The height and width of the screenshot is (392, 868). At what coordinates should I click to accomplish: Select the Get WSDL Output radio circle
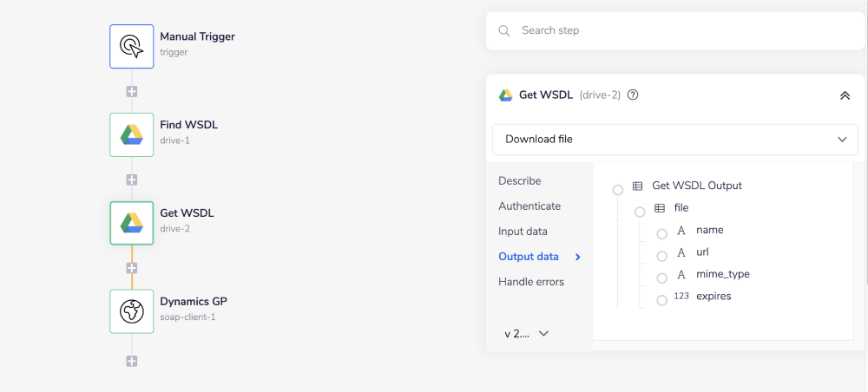tap(618, 190)
